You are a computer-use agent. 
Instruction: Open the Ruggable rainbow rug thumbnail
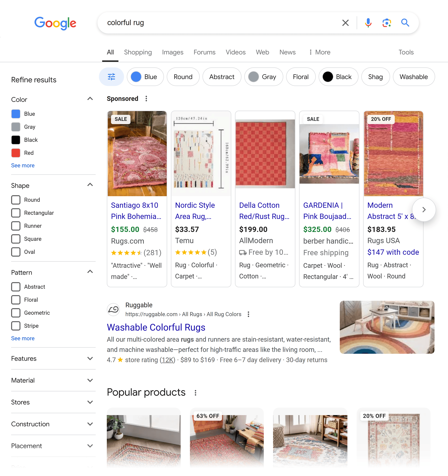pyautogui.click(x=387, y=327)
